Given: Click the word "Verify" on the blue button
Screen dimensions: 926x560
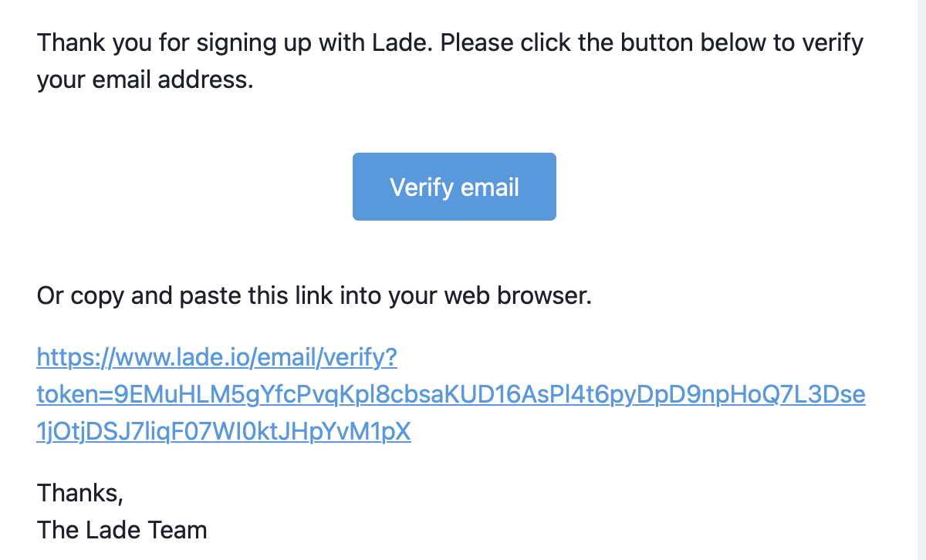Looking at the screenshot, I should click(x=420, y=187).
